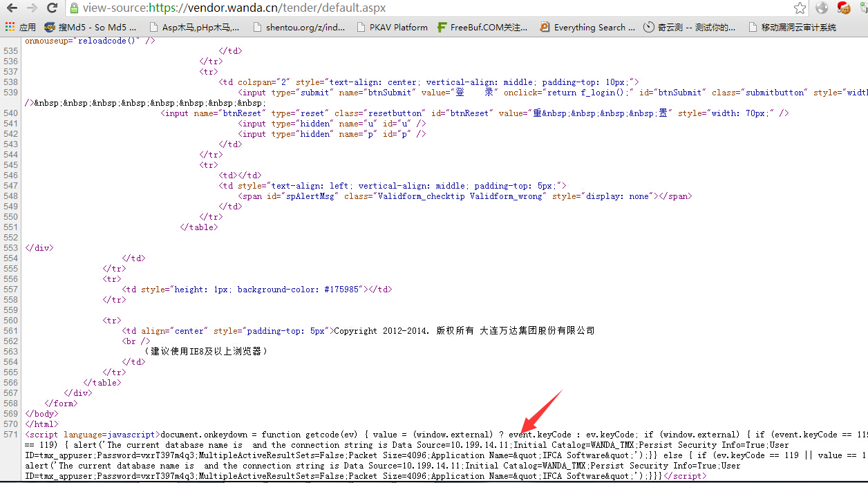Open the 移动漏洞云审计系统 bookmark

tap(792, 28)
